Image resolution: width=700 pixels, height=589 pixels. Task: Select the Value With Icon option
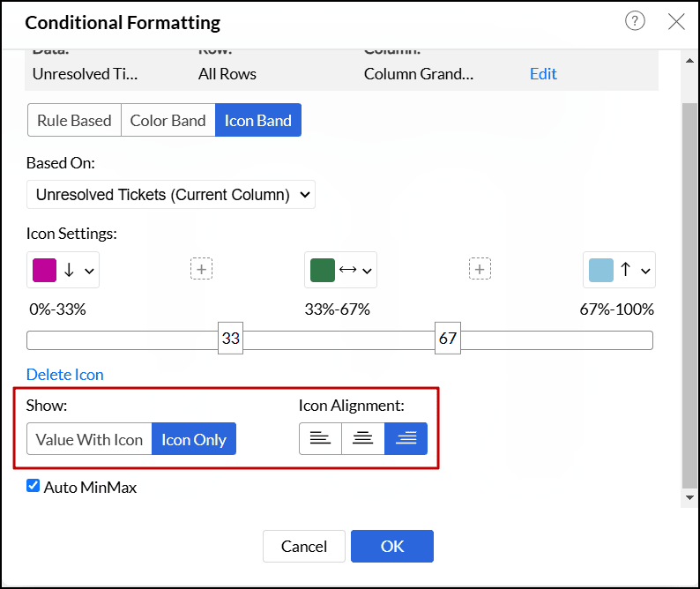pos(89,439)
